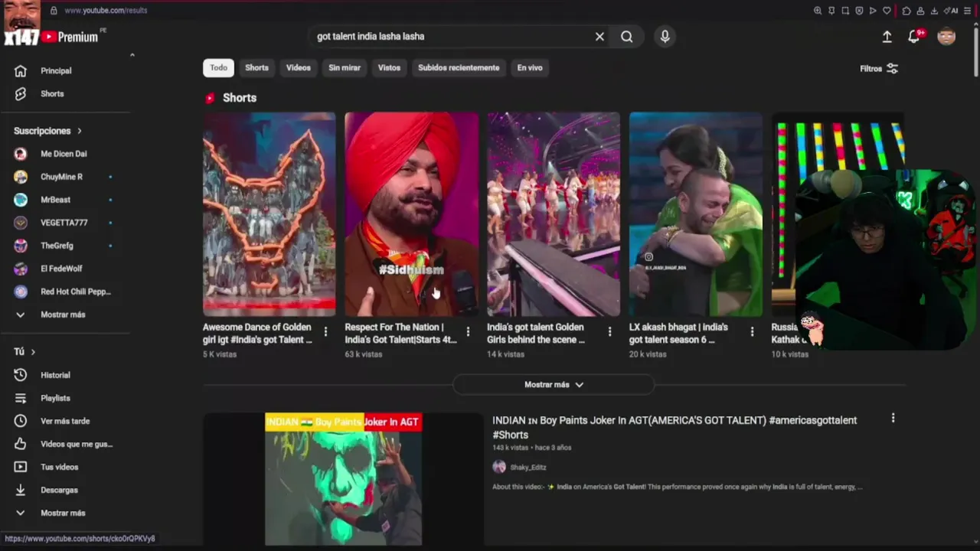Open VEGETTA777 subscription
This screenshot has width=980, height=551.
click(x=65, y=223)
